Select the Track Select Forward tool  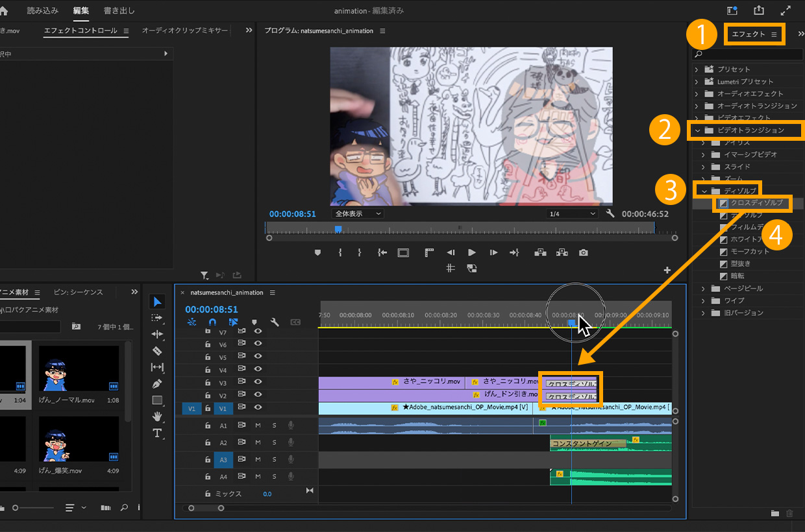pos(157,318)
